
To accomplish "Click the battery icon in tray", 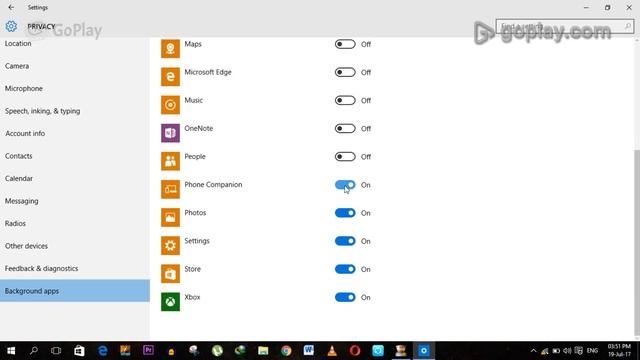I will (x=556, y=351).
